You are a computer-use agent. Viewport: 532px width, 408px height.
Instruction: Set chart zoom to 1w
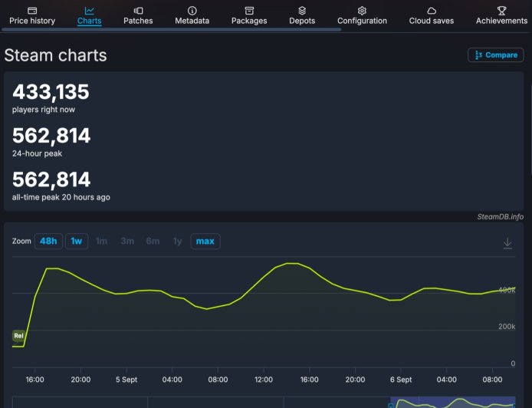77,242
